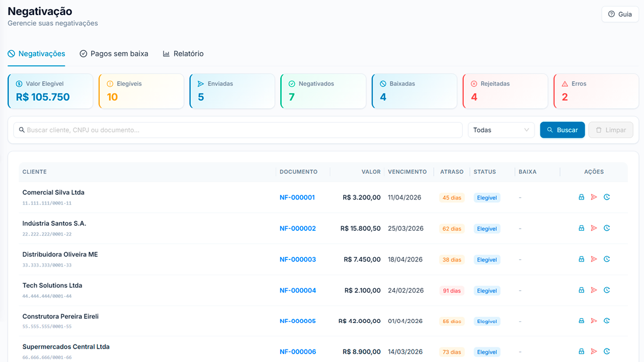Open document link NF-000004
Viewport: 644px width, 362px height.
(298, 290)
